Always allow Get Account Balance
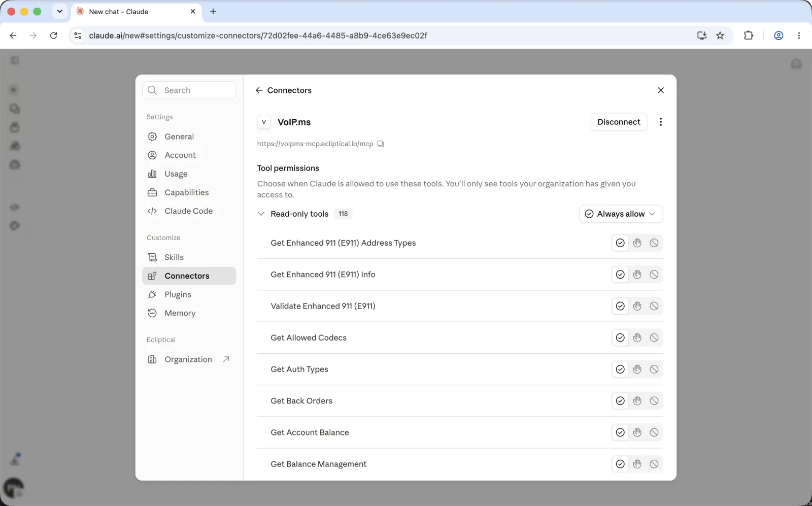Viewport: 812px width, 506px height. click(x=620, y=432)
